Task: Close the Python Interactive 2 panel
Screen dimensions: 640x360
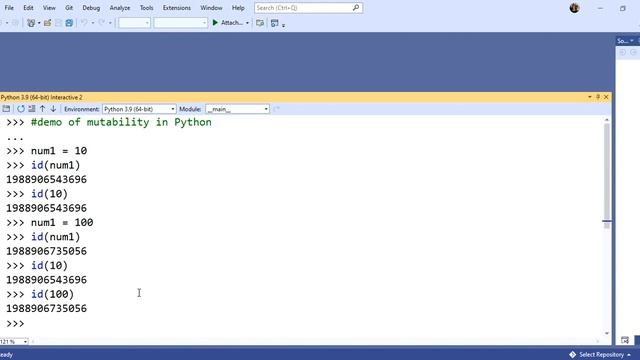Action: 606,97
